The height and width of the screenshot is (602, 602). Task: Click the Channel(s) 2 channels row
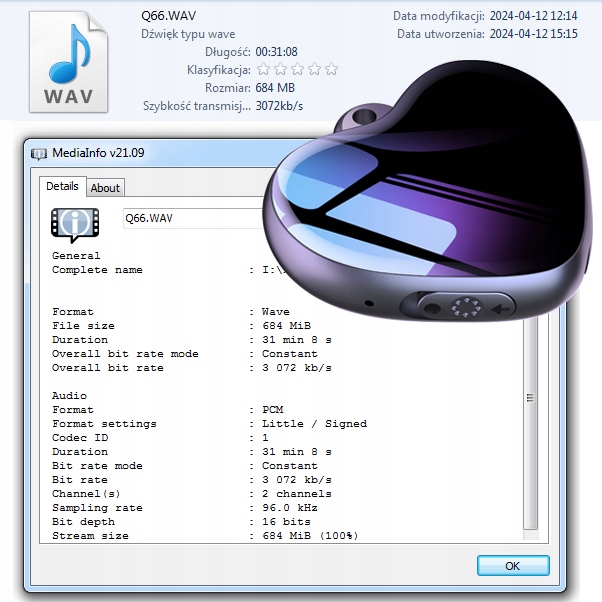(192, 494)
